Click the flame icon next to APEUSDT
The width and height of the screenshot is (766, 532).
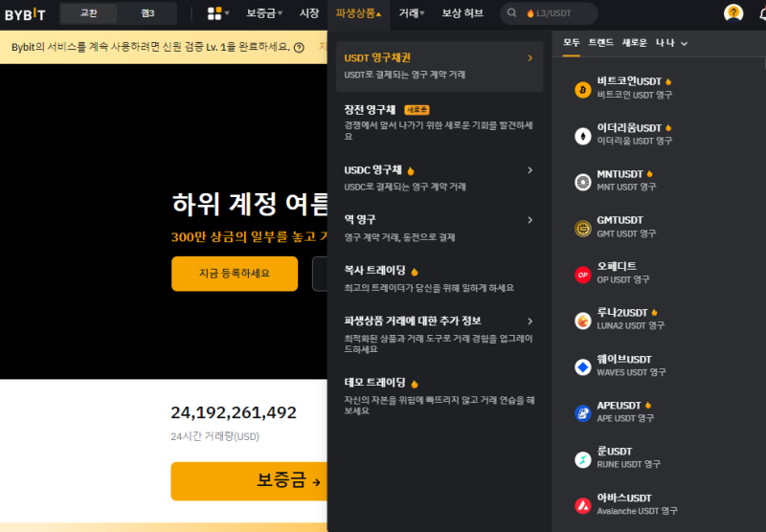pyautogui.click(x=648, y=405)
